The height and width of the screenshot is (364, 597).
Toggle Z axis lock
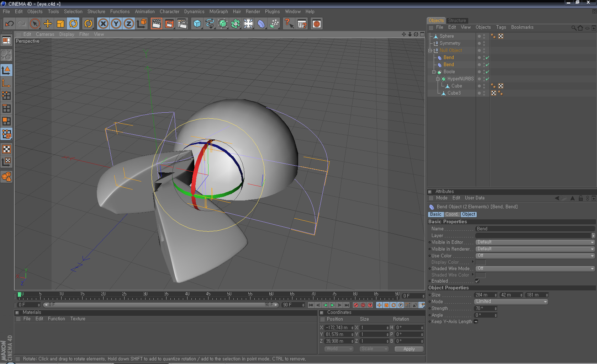tap(129, 24)
